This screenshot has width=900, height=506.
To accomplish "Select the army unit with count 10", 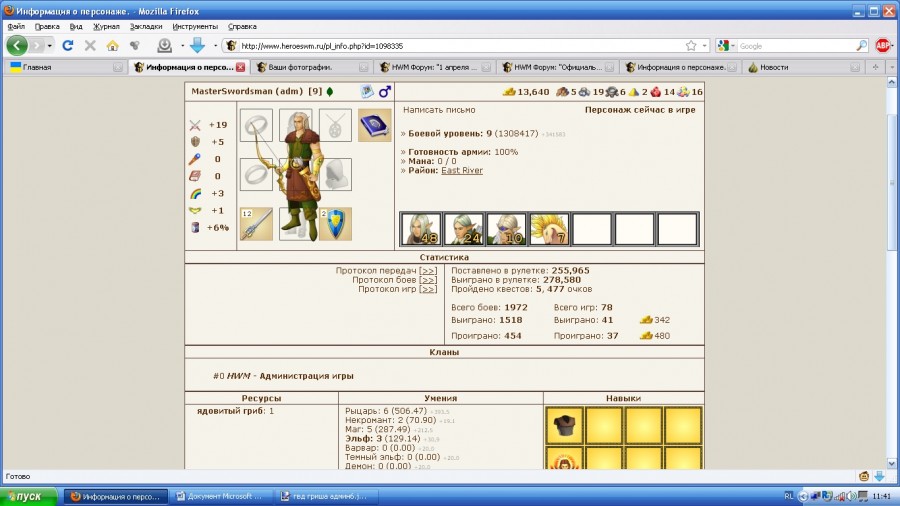I will tap(506, 229).
